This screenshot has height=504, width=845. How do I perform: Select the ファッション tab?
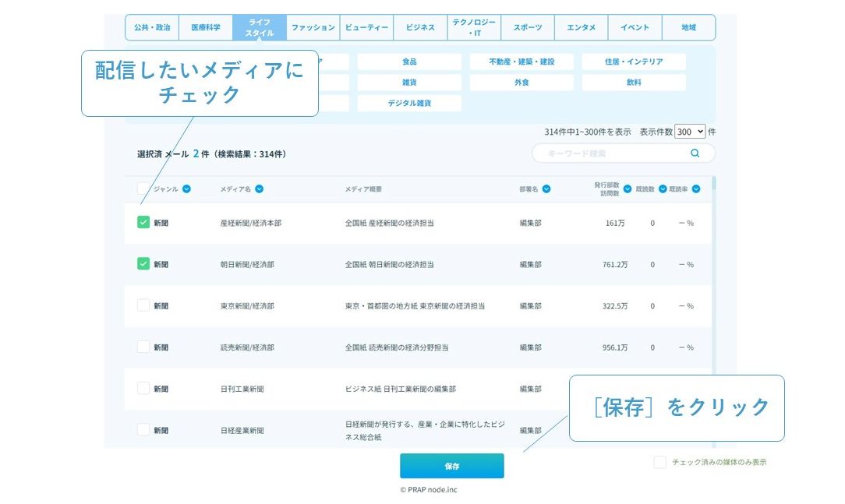click(x=313, y=27)
